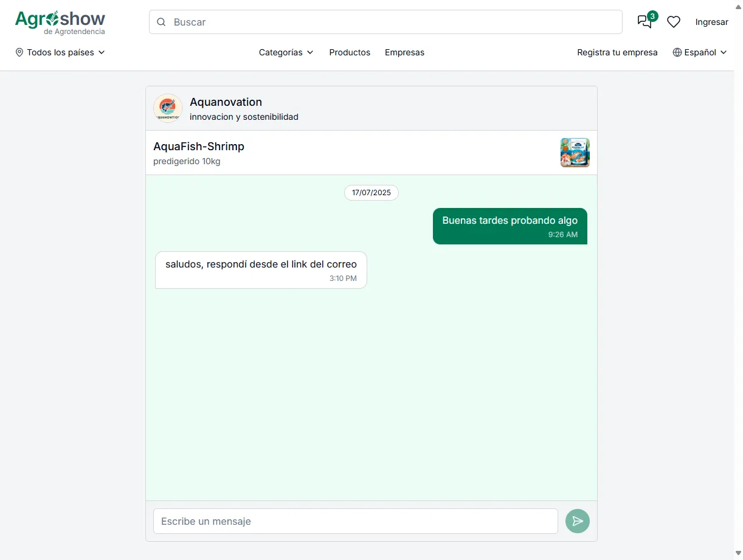
Task: Select the Productos menu item
Action: coord(350,52)
